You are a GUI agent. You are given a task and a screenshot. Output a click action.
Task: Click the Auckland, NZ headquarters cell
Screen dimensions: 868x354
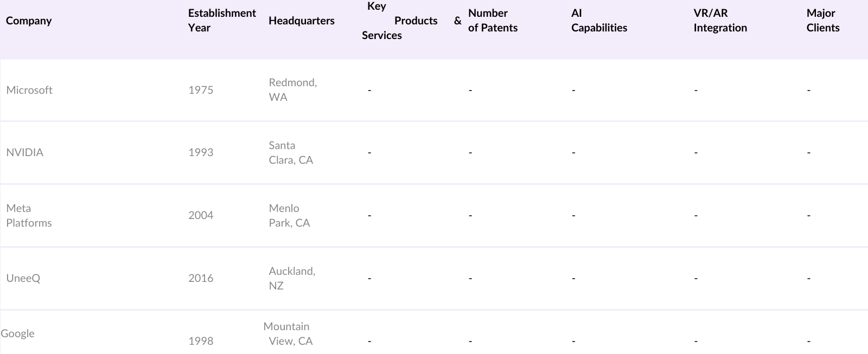(x=291, y=278)
